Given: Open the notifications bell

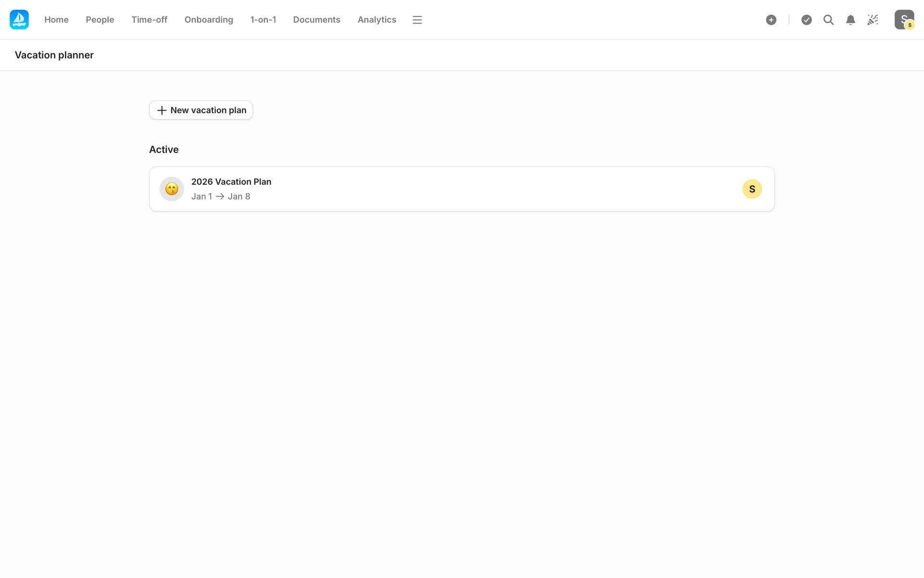Looking at the screenshot, I should coord(850,20).
